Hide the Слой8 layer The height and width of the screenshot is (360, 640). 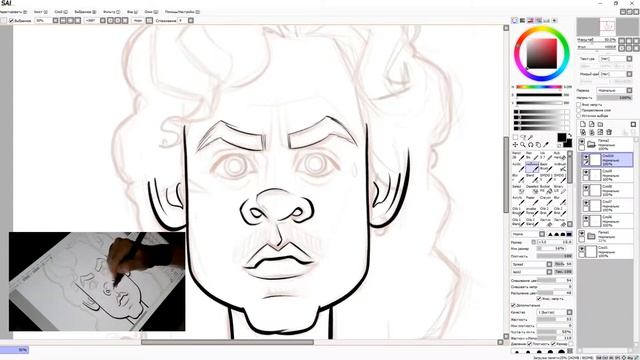pyautogui.click(x=586, y=187)
